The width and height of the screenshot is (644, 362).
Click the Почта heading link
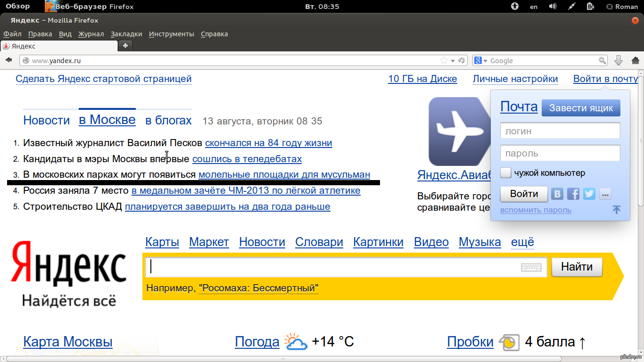coord(519,107)
